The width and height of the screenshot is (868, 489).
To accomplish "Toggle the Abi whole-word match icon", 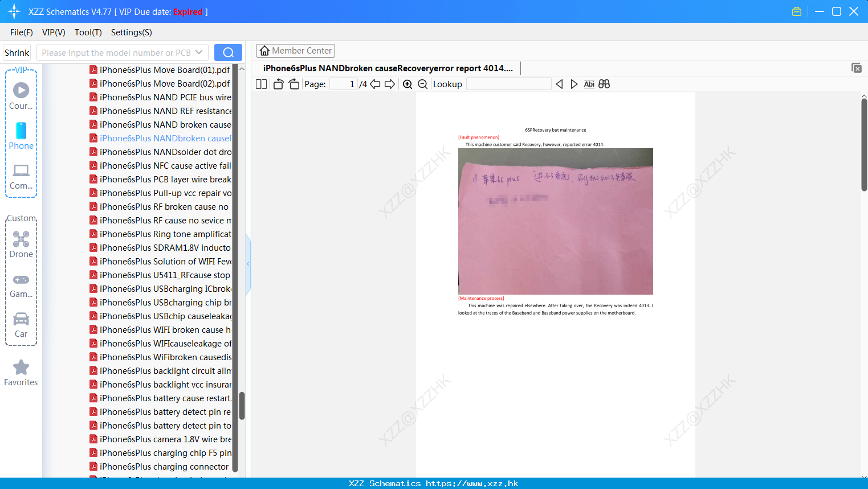I will tap(589, 84).
